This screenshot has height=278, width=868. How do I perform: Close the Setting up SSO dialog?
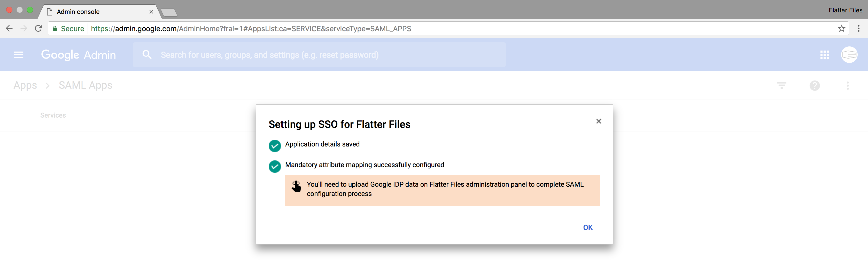click(599, 121)
